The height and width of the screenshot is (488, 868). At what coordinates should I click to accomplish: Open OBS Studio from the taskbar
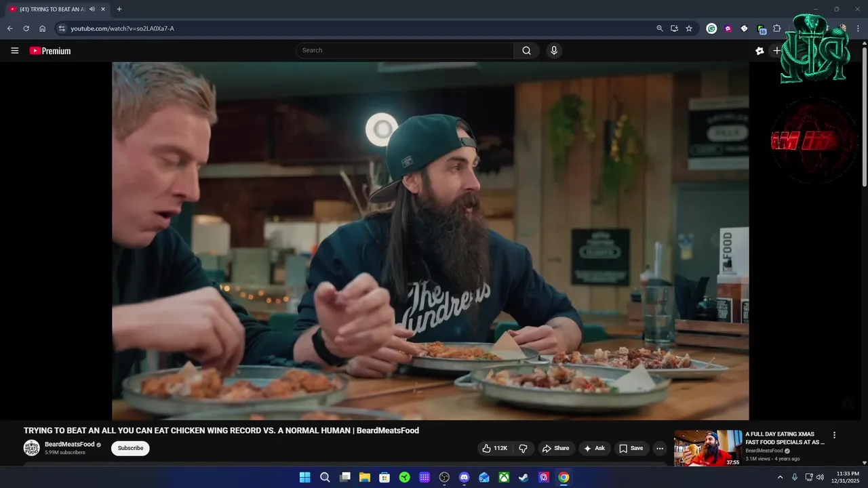pos(444,477)
